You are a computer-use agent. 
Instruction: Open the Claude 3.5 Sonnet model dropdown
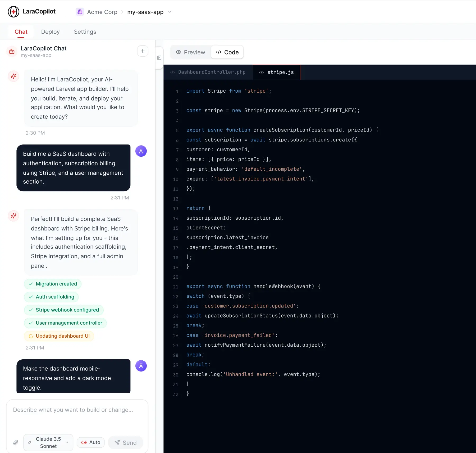click(48, 442)
